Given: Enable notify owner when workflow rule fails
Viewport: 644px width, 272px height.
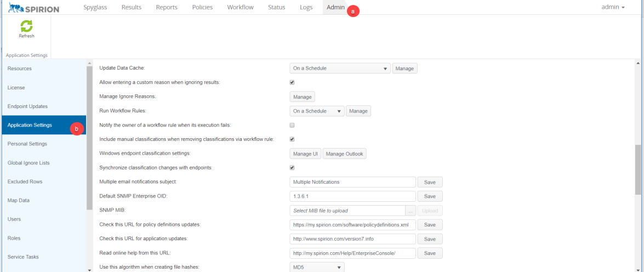Looking at the screenshot, I should 292,126.
